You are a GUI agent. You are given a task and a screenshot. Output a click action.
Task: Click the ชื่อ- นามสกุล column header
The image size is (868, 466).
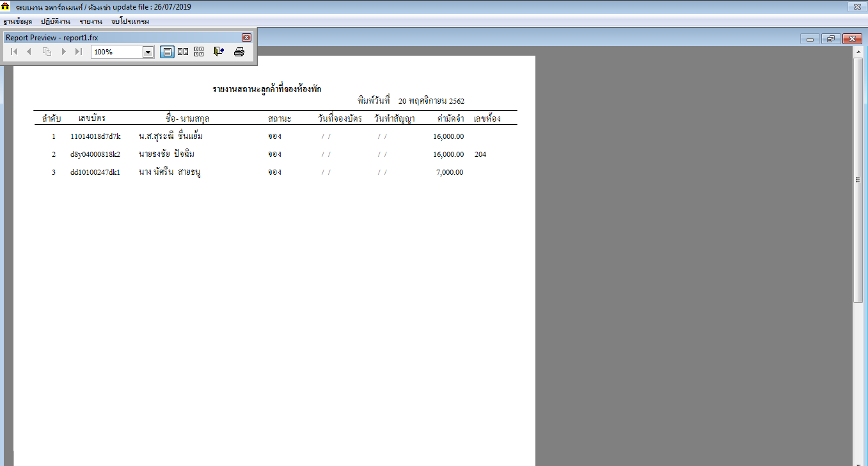point(187,119)
